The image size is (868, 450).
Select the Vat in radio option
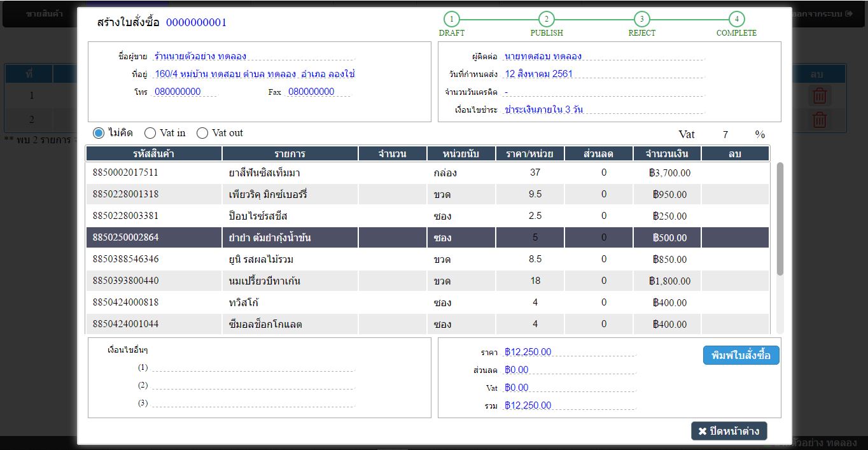pos(150,133)
